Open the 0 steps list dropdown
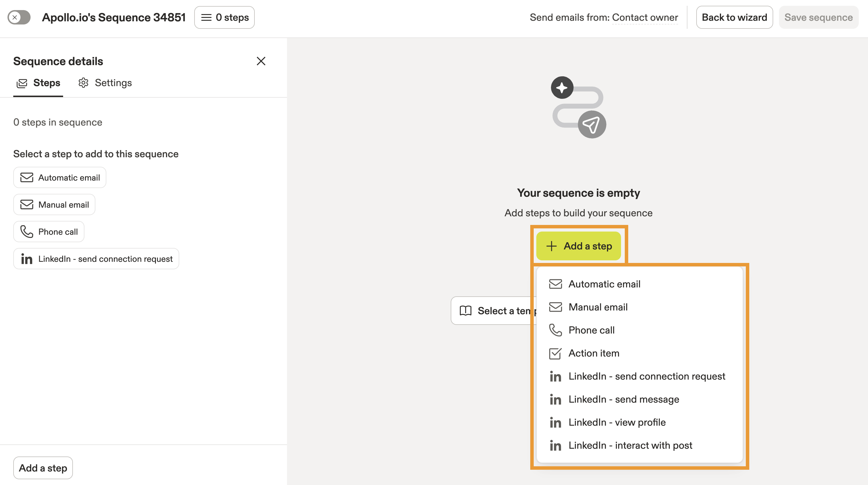Image resolution: width=868 pixels, height=485 pixels. (224, 18)
